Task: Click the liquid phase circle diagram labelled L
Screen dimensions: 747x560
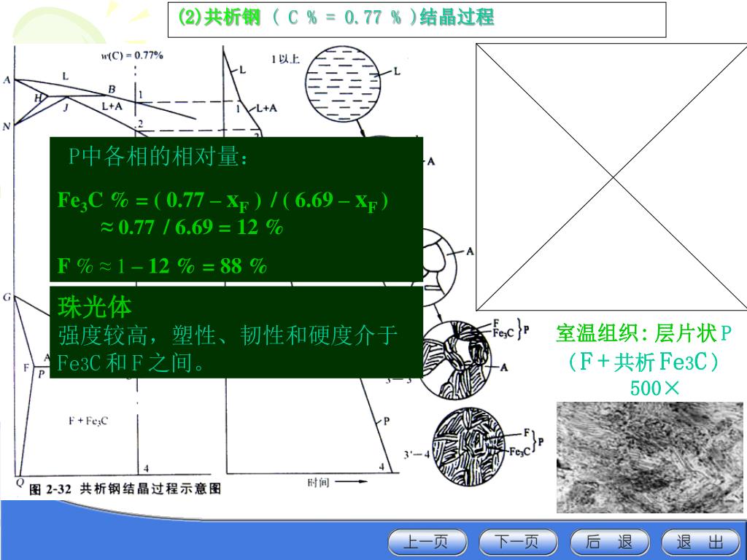Action: (x=343, y=83)
